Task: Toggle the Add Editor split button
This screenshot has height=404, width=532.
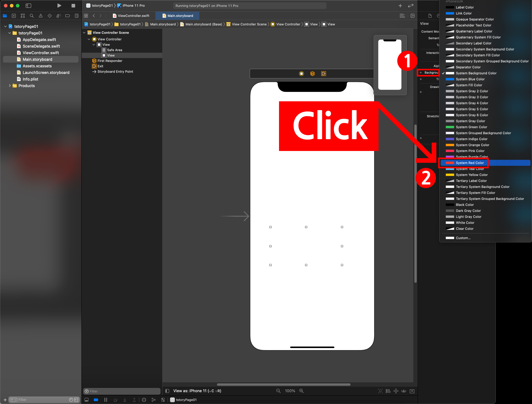Action: pos(412,16)
